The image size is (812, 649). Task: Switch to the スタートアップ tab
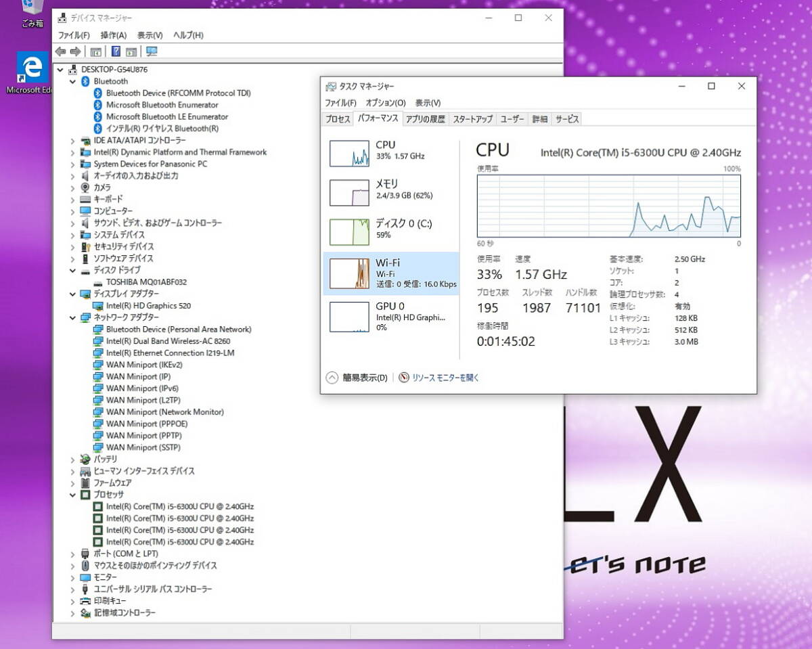pos(473,119)
